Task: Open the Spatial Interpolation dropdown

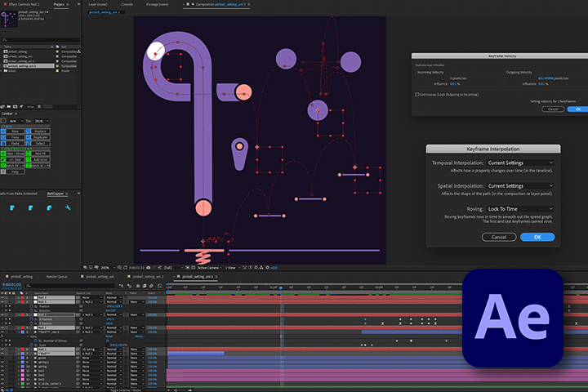Action: pos(520,185)
